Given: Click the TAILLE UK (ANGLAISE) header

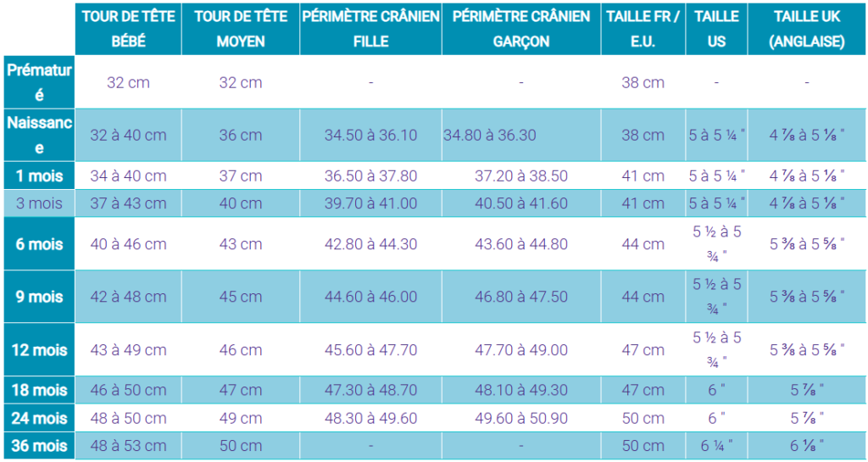Looking at the screenshot, I should coord(807,28).
